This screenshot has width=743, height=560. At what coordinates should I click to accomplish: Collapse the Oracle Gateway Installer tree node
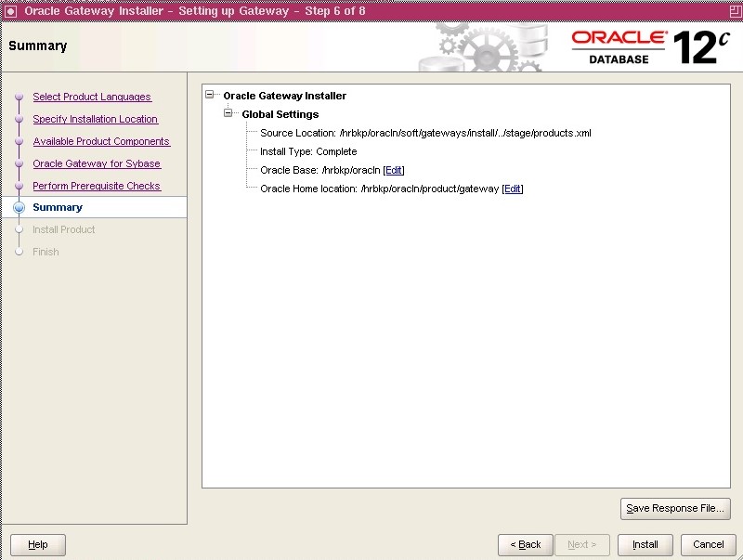(208, 95)
